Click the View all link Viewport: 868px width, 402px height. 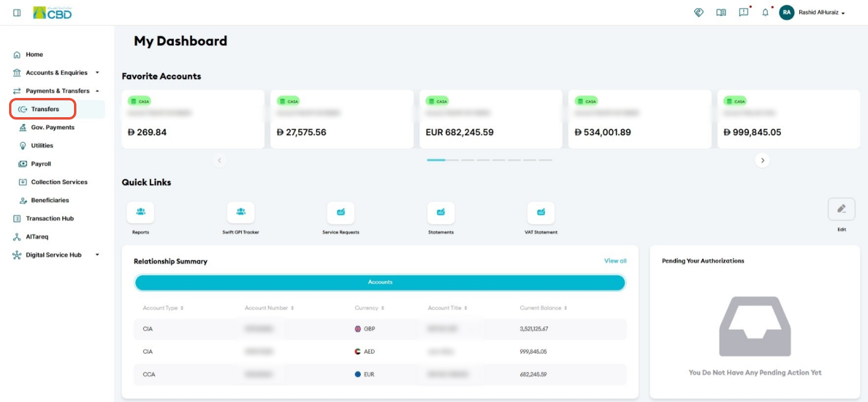[615, 261]
